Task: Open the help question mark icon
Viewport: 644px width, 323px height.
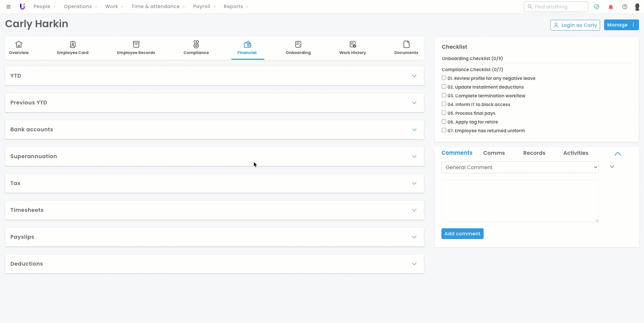Action: click(x=625, y=7)
